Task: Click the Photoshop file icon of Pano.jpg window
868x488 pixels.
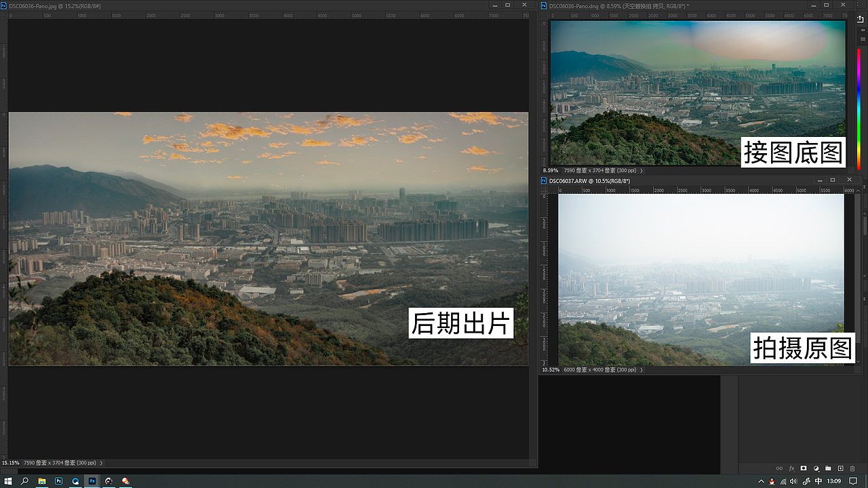Action: click(x=5, y=5)
